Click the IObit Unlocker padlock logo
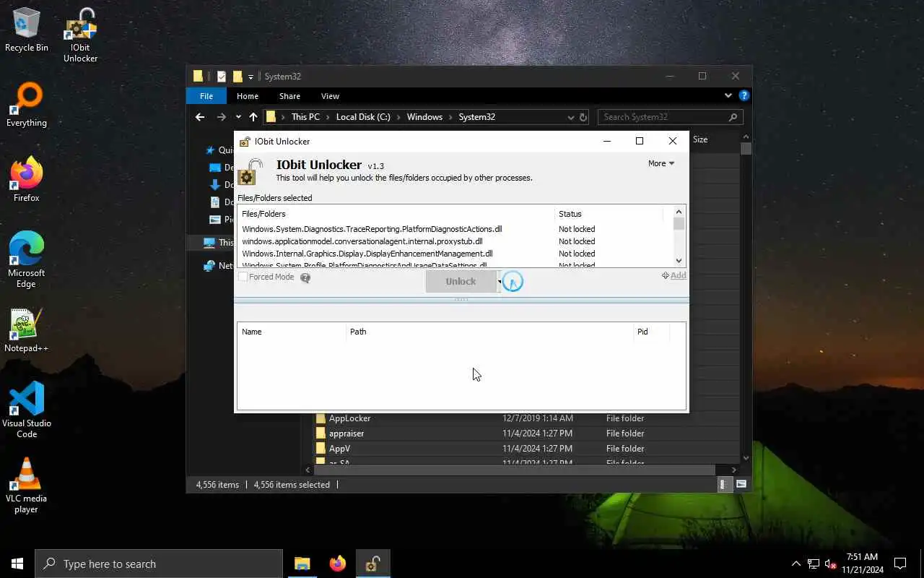Image resolution: width=924 pixels, height=578 pixels. pyautogui.click(x=250, y=172)
